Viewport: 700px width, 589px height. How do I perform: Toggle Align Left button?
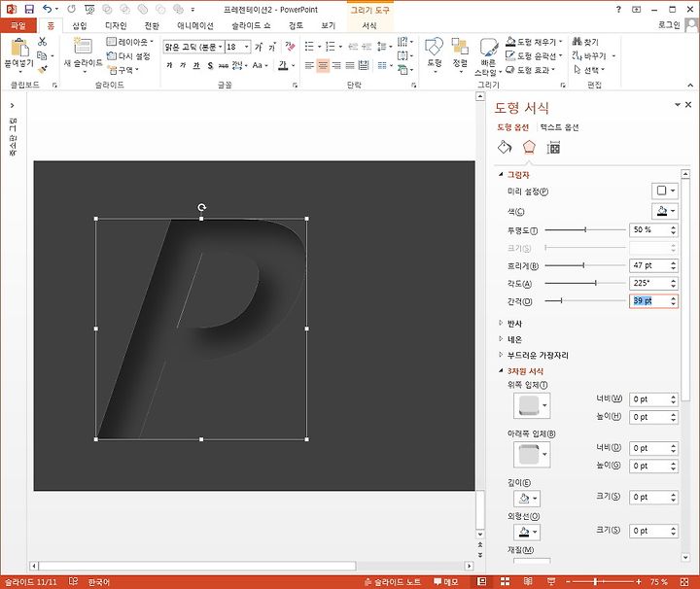[309, 66]
